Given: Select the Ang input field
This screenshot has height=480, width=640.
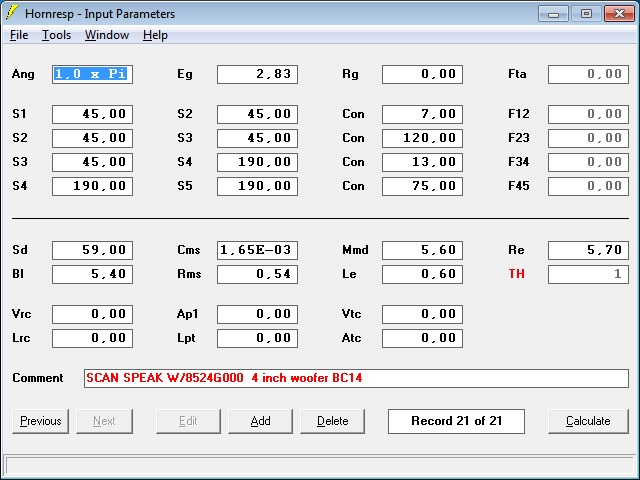Looking at the screenshot, I should click(92, 74).
